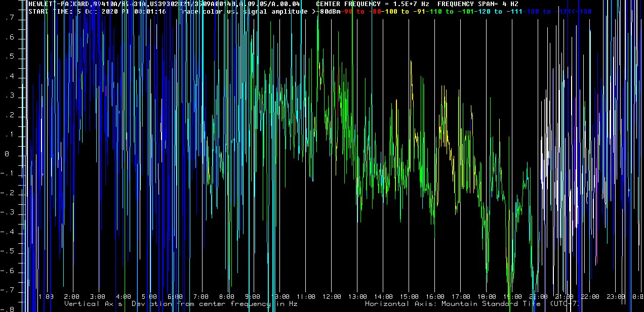Image resolution: width=644 pixels, height=312 pixels.
Task: Click the '.7' vertical axis label
Action: point(10,18)
